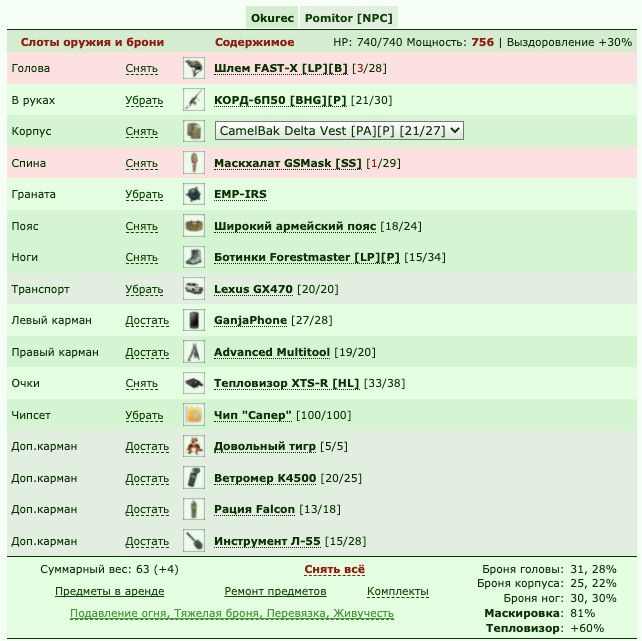Open the Lexus GX470 item link

pos(253,289)
